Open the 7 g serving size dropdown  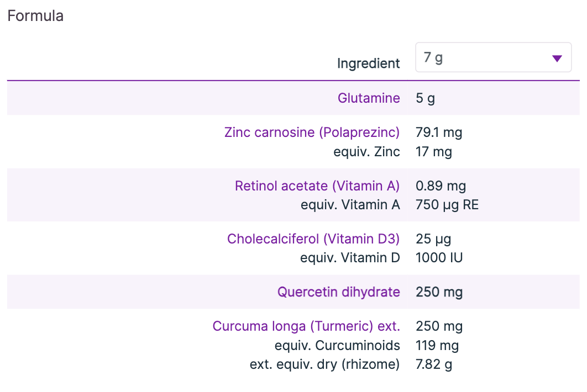(x=494, y=57)
